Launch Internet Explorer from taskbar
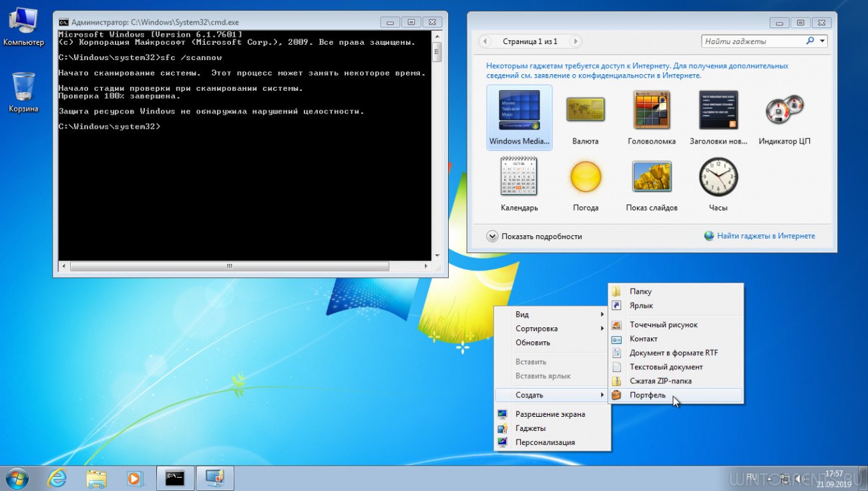Screen dimensions: 868x491 click(57, 478)
